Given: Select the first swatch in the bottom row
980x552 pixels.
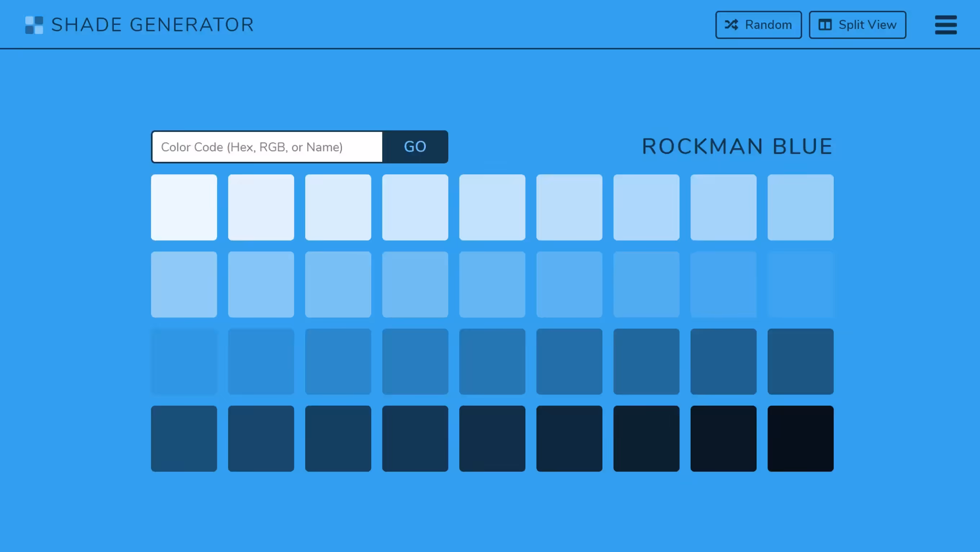Looking at the screenshot, I should pos(184,438).
